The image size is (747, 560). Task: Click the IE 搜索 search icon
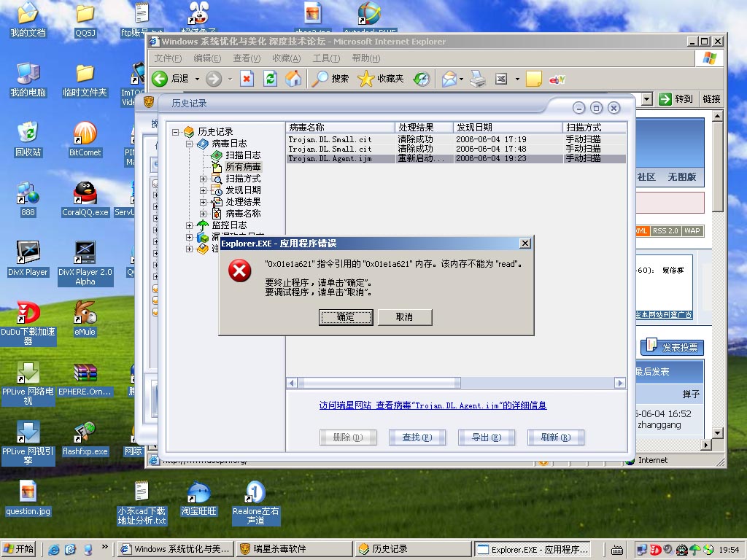pyautogui.click(x=320, y=79)
